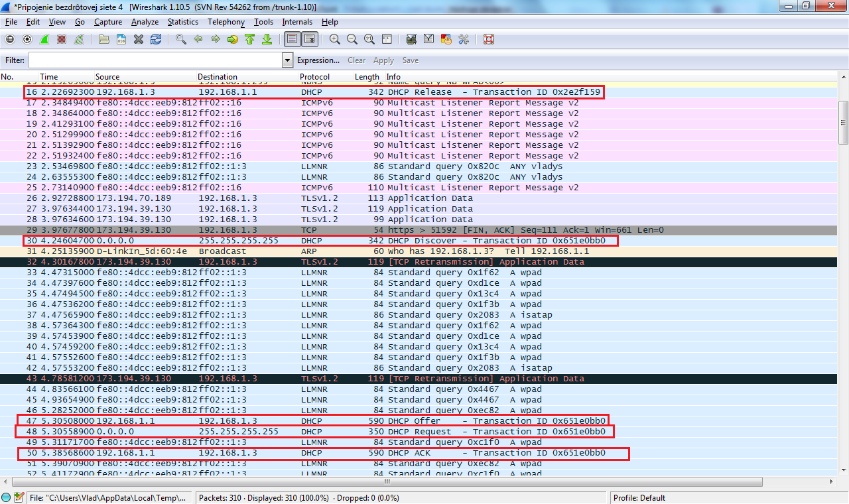
Task: Apply the display filter
Action: coord(383,60)
